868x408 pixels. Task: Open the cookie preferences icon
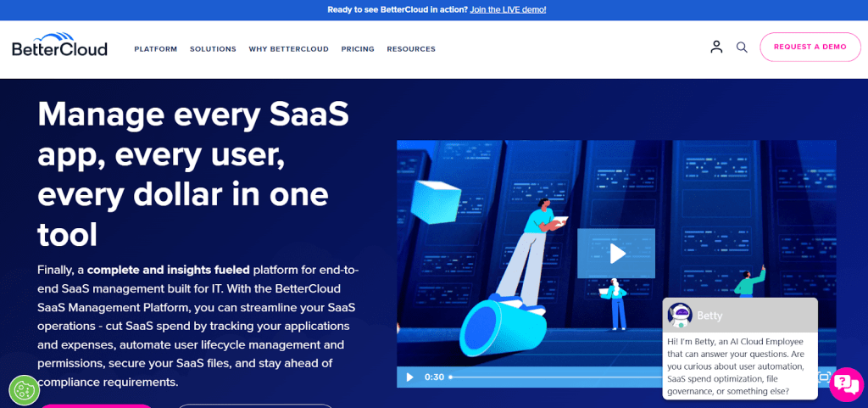(x=24, y=390)
